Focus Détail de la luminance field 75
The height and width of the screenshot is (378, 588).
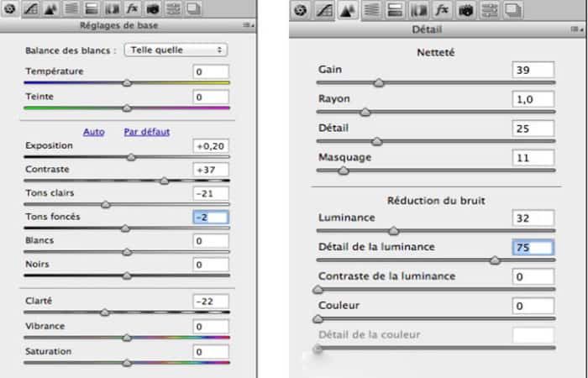click(533, 248)
